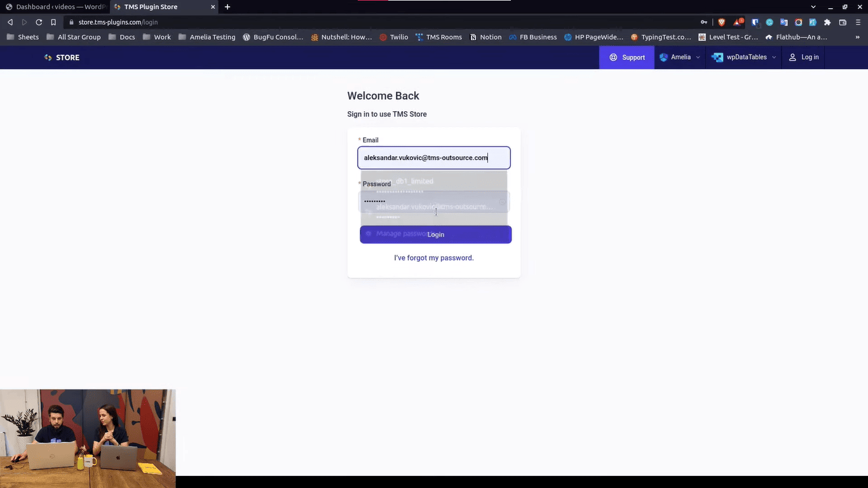Screen dimensions: 868x488
Task: Show more bookmarks with the double chevron
Action: click(858, 37)
